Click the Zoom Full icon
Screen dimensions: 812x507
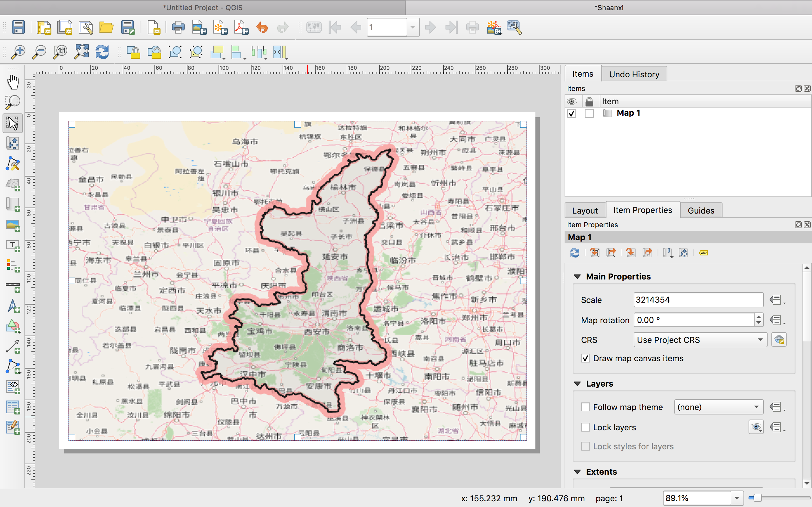[82, 52]
